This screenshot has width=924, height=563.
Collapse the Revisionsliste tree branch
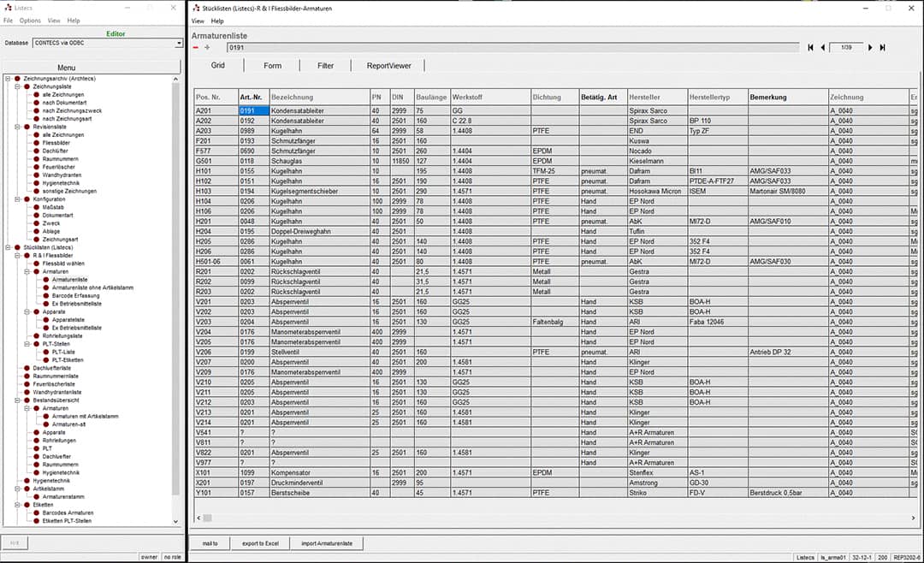point(16,127)
